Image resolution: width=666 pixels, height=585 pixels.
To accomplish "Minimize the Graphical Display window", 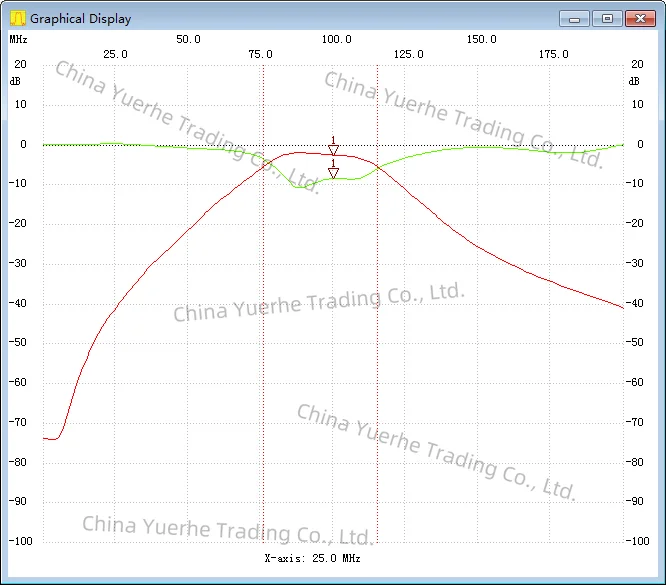I will point(574,19).
